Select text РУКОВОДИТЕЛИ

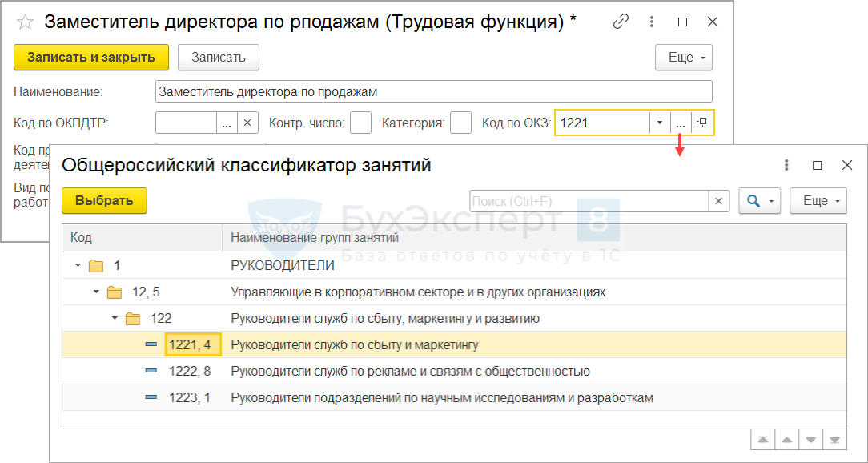283,266
